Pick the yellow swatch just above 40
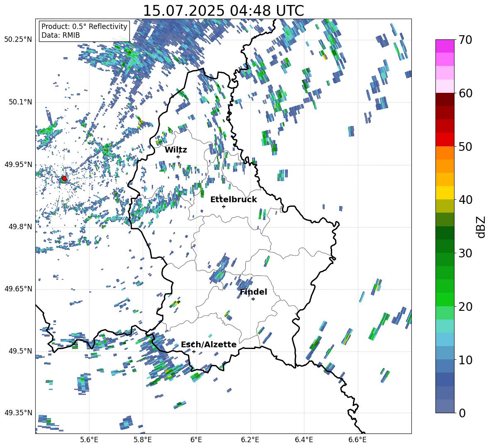491x448 pixels. click(x=445, y=193)
